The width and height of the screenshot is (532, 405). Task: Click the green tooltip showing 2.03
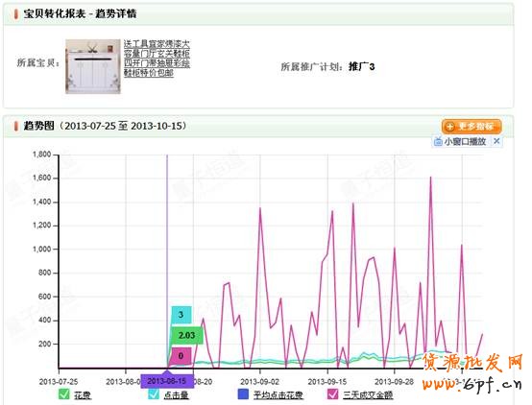[186, 336]
